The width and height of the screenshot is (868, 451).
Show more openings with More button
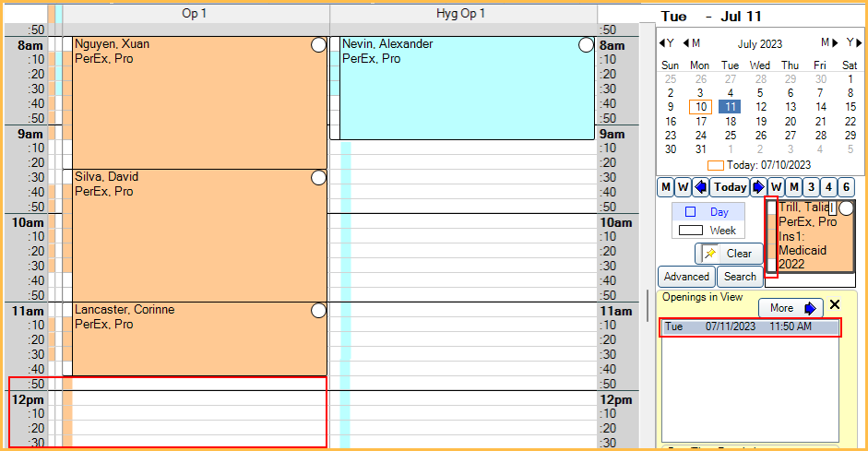point(791,308)
